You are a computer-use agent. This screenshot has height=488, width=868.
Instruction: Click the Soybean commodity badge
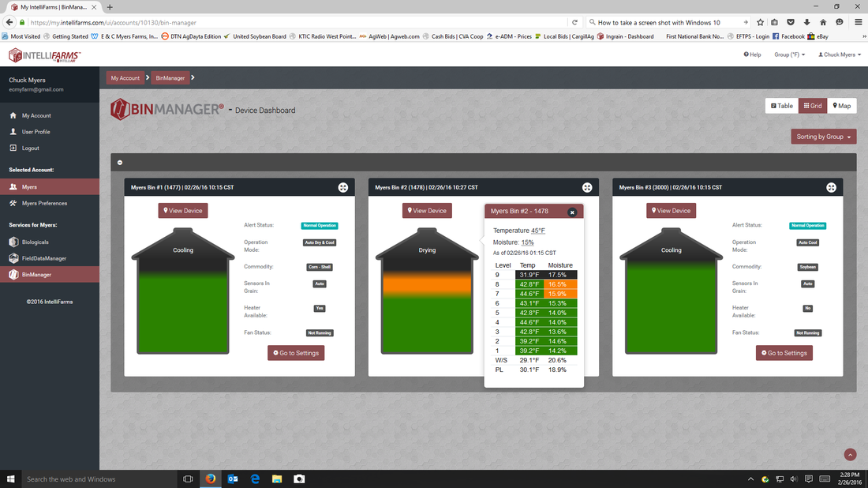pos(808,267)
